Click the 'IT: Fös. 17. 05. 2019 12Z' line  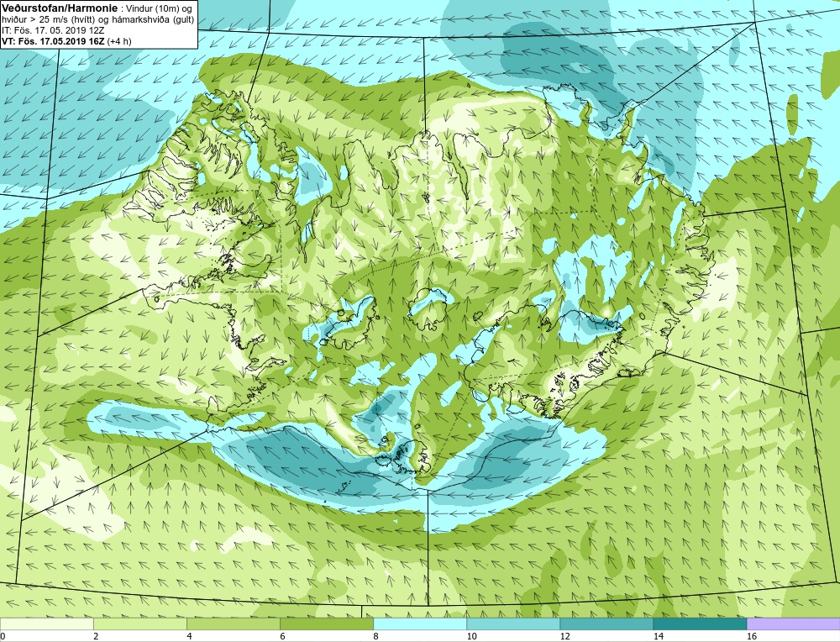[x=52, y=30]
